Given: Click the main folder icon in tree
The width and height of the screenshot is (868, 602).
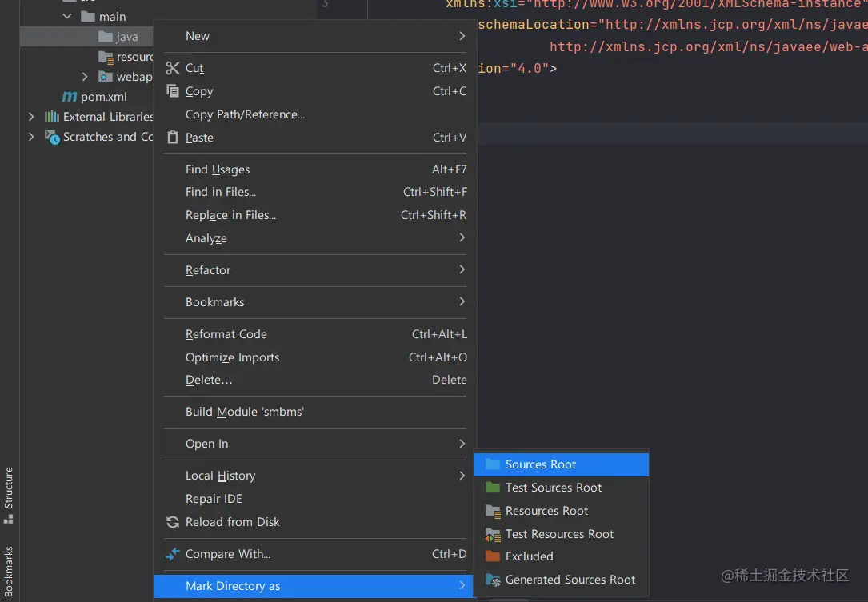Looking at the screenshot, I should click(x=87, y=17).
